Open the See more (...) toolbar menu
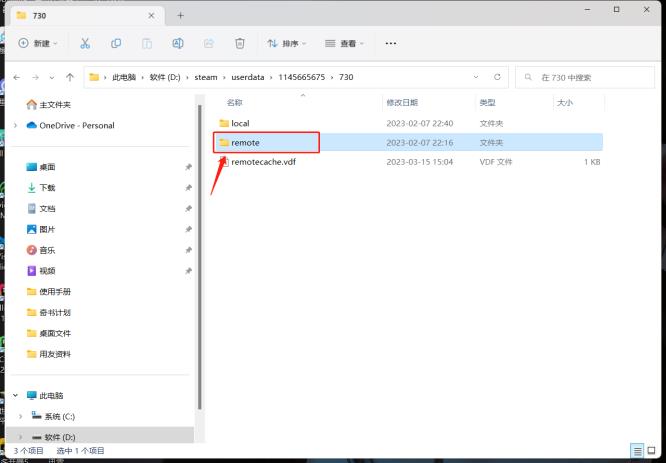Image resolution: width=666 pixels, height=463 pixels. pyautogui.click(x=390, y=44)
